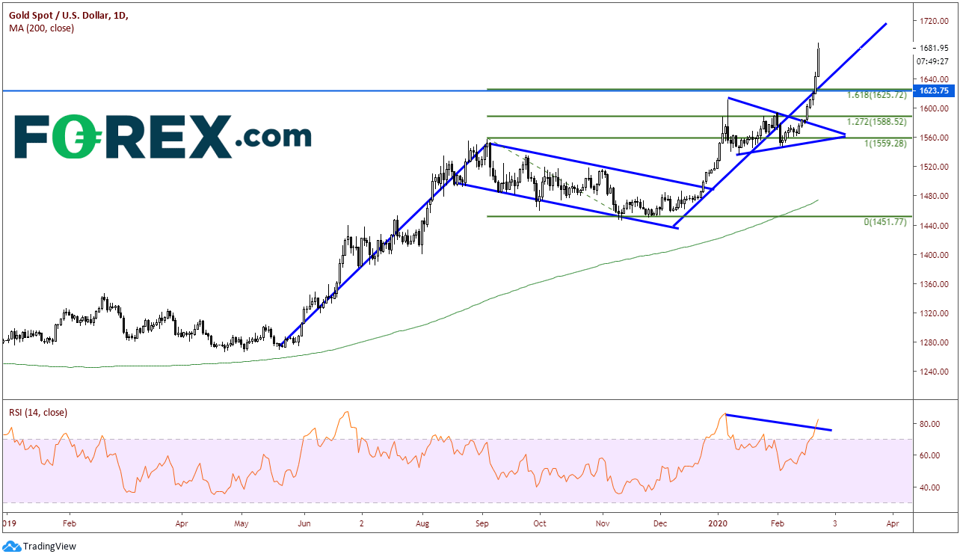Click the 07:49:27 countdown timer
The width and height of the screenshot is (963, 560).
pyautogui.click(x=934, y=61)
